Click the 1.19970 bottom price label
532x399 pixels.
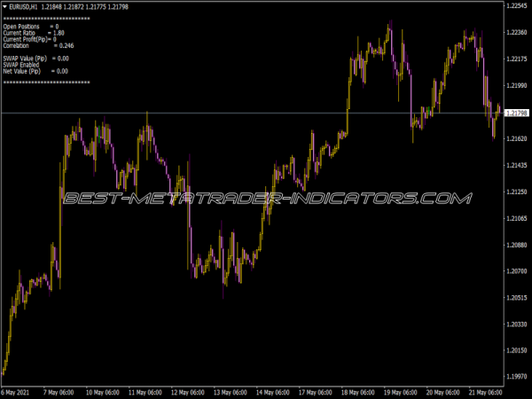pyautogui.click(x=517, y=376)
